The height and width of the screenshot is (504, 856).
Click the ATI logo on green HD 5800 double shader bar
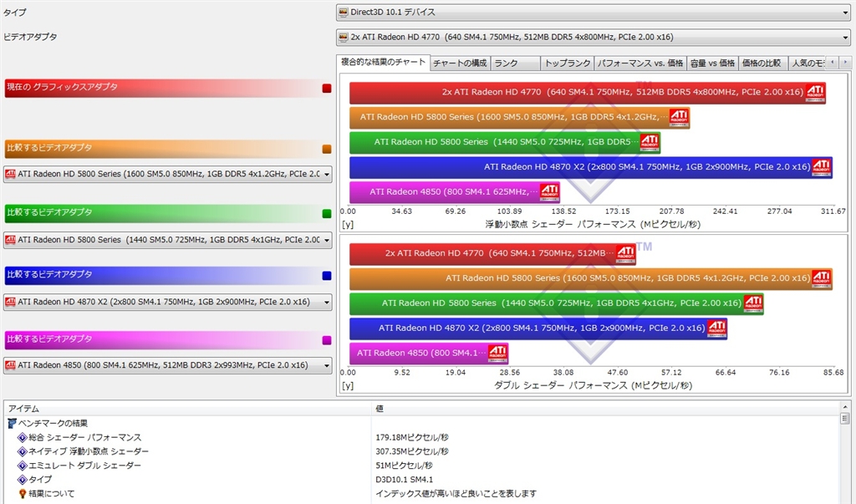[753, 303]
